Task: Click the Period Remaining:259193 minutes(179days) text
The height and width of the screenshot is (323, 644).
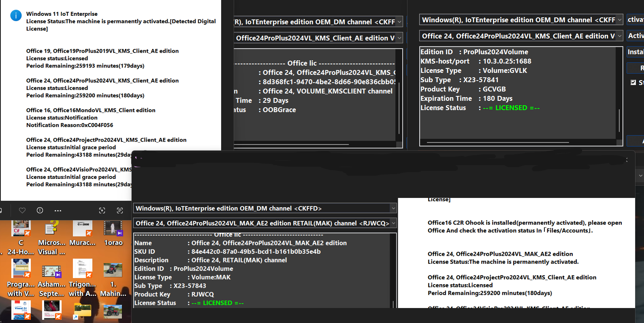Action: 85,66
